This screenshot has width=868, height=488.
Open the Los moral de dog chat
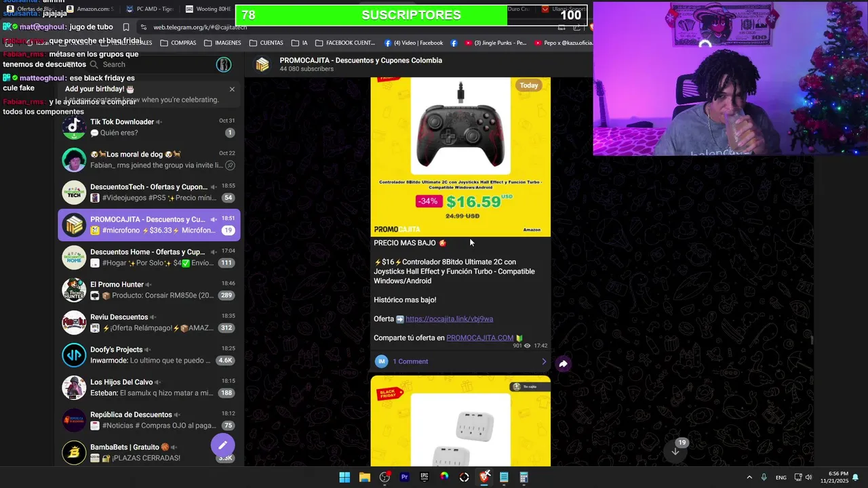click(149, 160)
